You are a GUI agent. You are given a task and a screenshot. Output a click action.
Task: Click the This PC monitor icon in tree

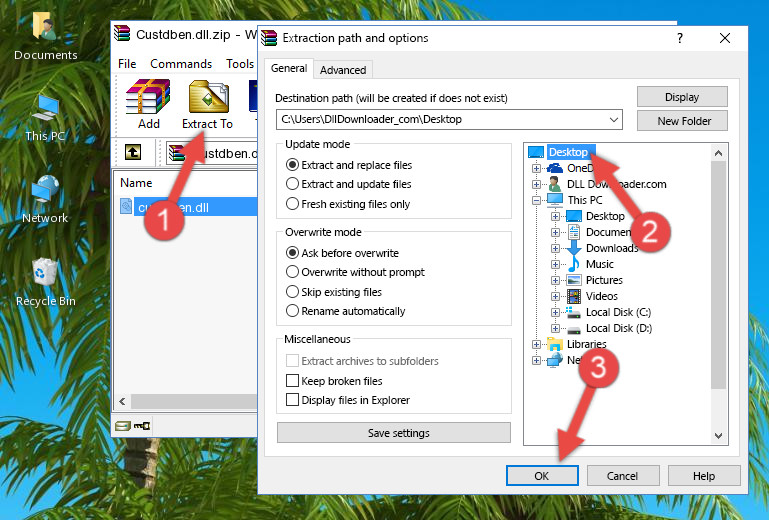coord(555,200)
